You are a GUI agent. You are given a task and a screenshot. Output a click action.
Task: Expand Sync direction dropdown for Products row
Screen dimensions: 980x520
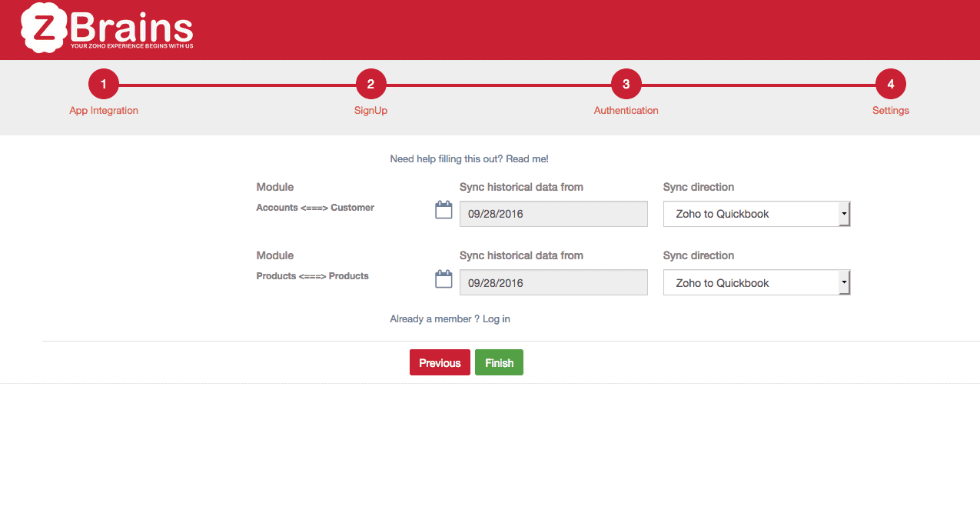coord(756,283)
